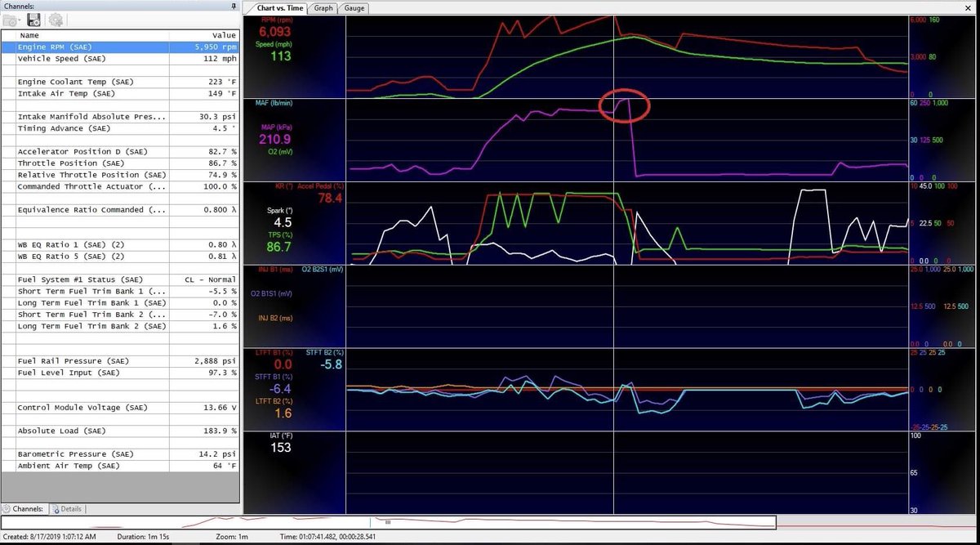Screen dimensions: 980x545
Task: Click the Created 8/17/2019 status entry
Action: (x=50, y=537)
